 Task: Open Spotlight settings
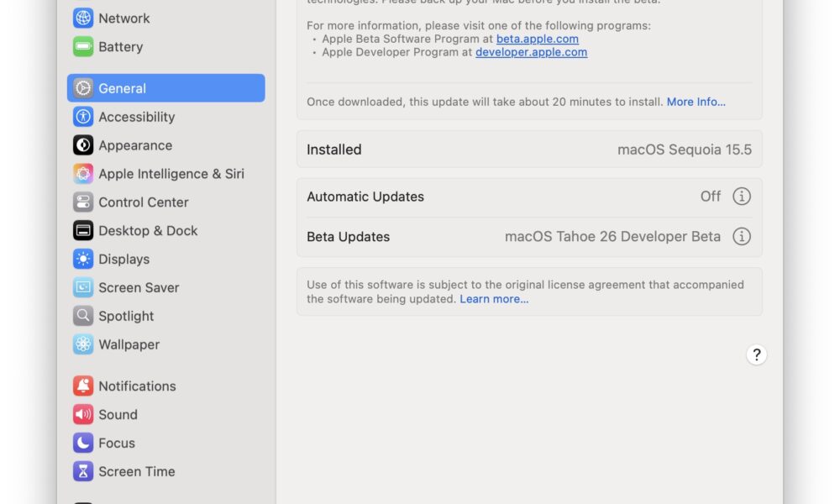click(x=166, y=316)
